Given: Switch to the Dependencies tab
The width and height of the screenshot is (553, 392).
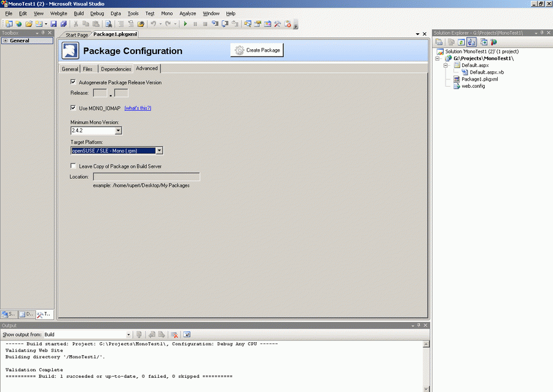Looking at the screenshot, I should (x=116, y=69).
